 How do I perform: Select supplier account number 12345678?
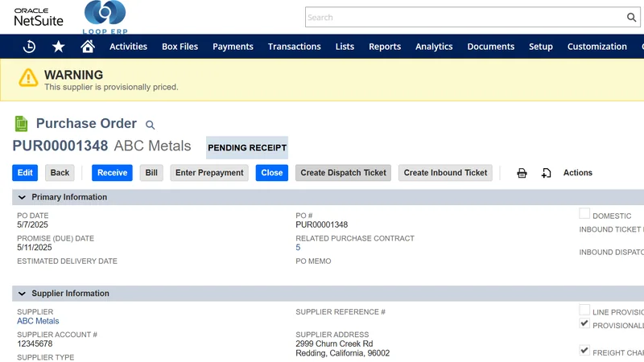[35, 344]
